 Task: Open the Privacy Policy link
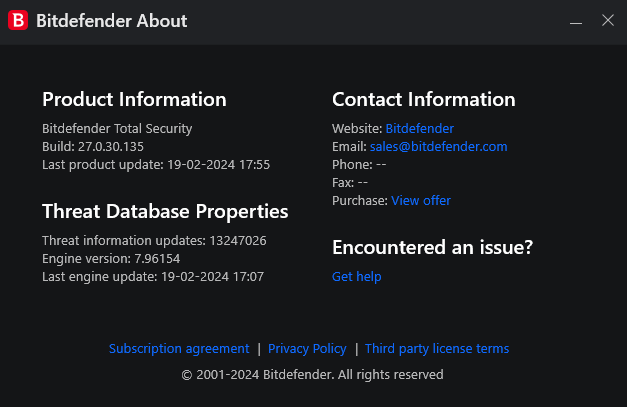[x=307, y=349]
